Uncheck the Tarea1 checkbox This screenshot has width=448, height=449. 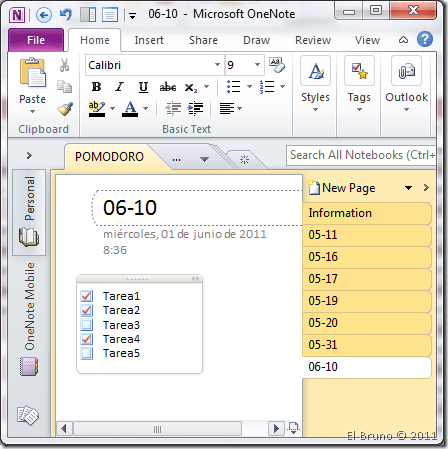coord(87,296)
